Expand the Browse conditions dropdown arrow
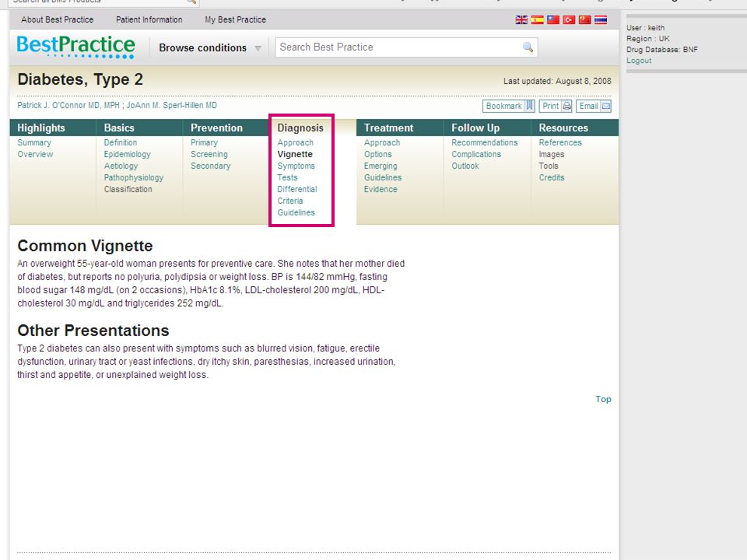Image resolution: width=747 pixels, height=560 pixels. click(x=258, y=48)
